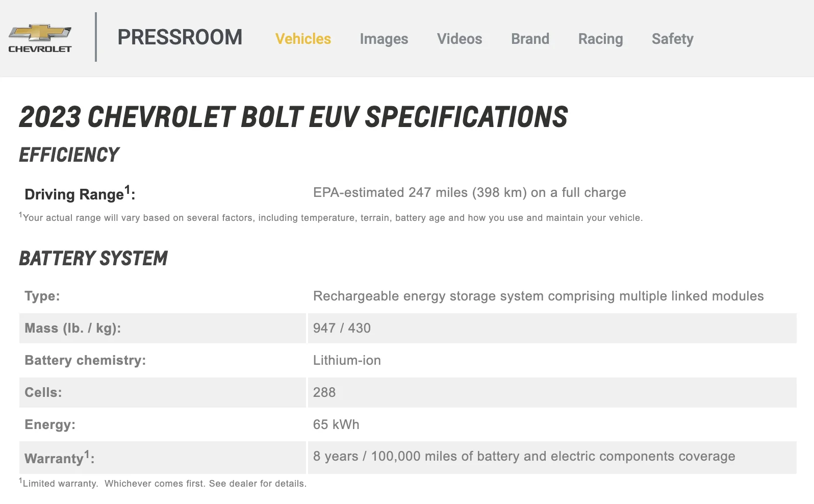Open the PRESSROOM home link
The image size is (814, 504).
[180, 38]
